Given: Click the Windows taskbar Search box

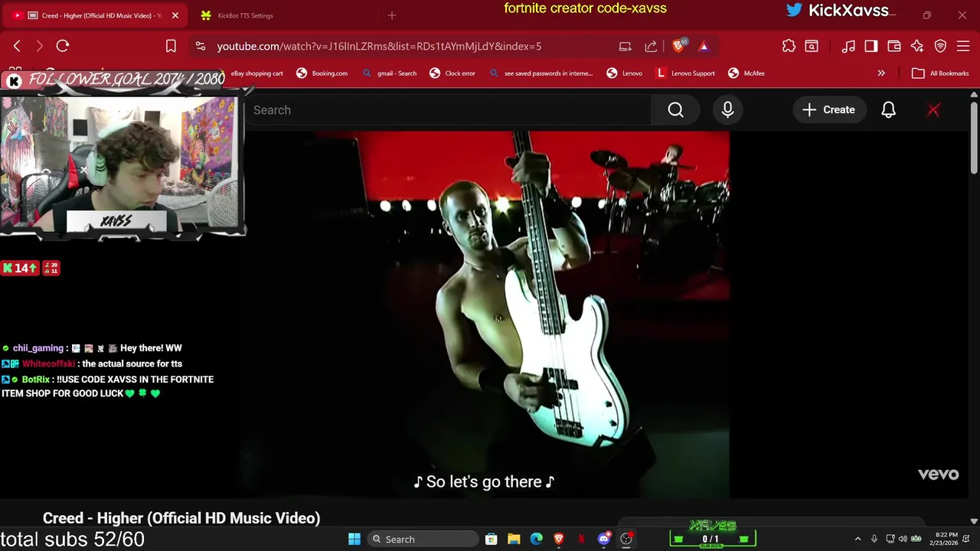Looking at the screenshot, I should point(423,540).
